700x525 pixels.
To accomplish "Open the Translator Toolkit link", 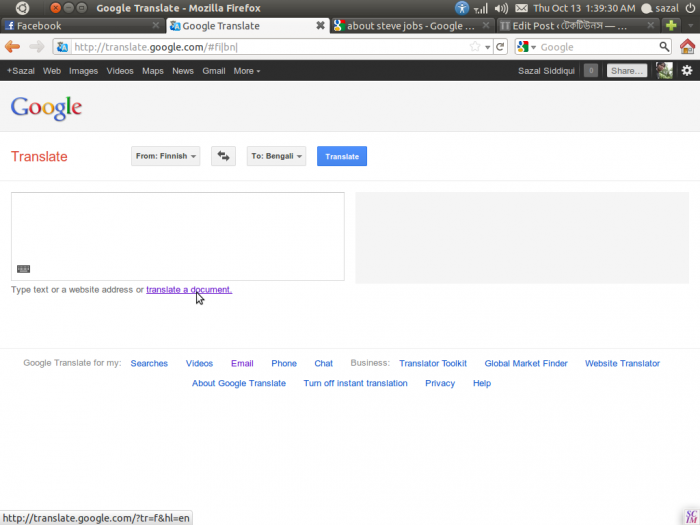I will coord(433,363).
